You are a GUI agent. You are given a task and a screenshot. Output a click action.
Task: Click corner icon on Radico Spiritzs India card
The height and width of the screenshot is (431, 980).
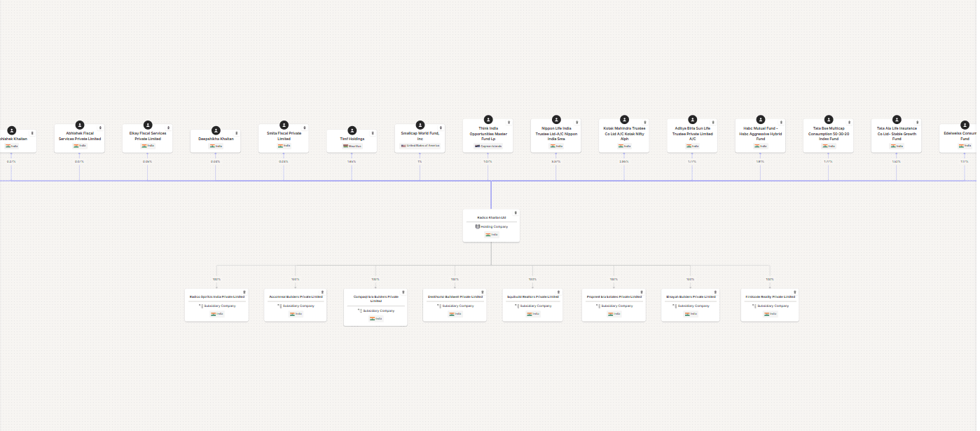tap(244, 292)
